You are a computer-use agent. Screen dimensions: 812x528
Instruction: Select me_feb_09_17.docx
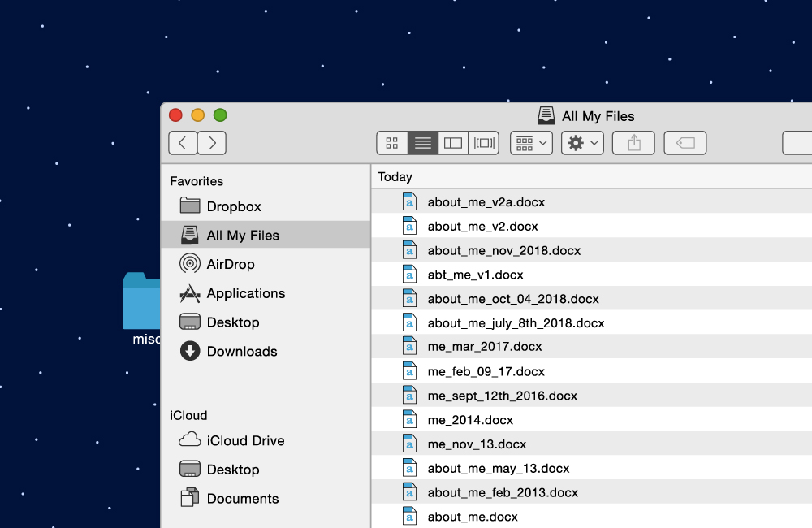point(591,371)
